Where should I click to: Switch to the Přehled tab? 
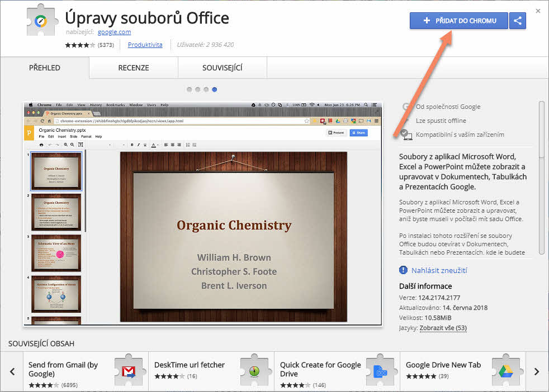coord(45,68)
